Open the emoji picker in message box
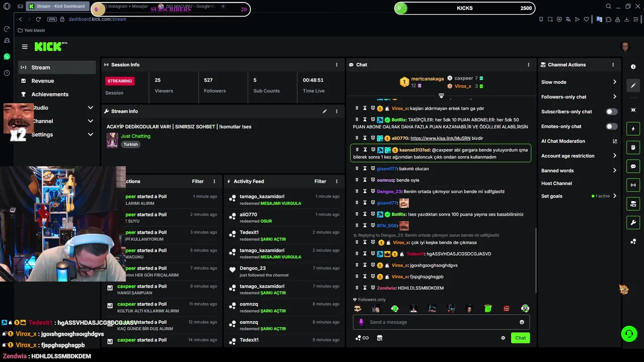Image resolution: width=644 pixels, height=362 pixels. (x=522, y=322)
